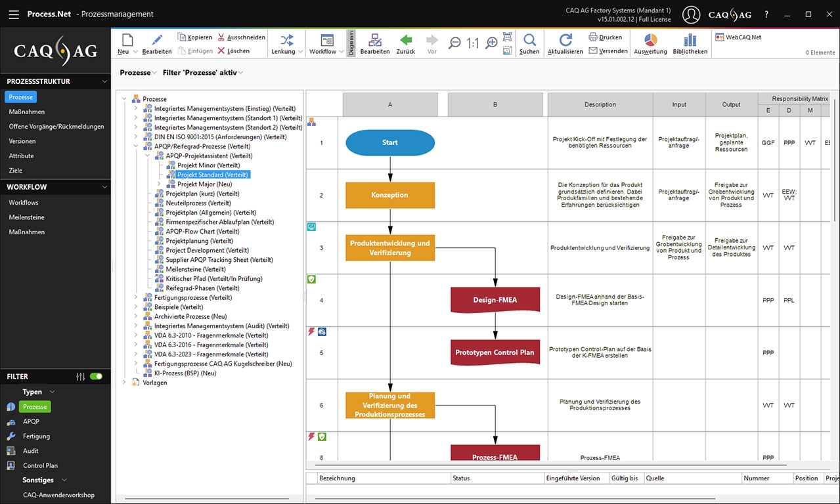Click the Description column header

[x=600, y=104]
